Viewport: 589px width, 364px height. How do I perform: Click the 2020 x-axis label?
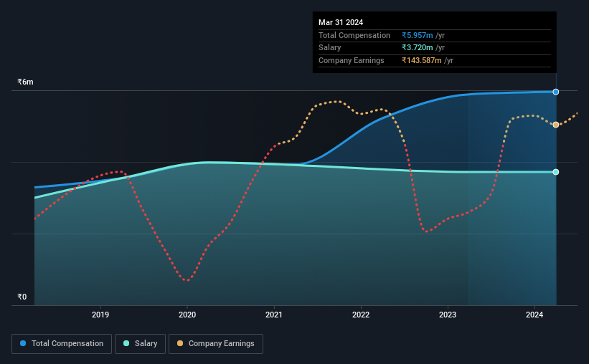[187, 315]
